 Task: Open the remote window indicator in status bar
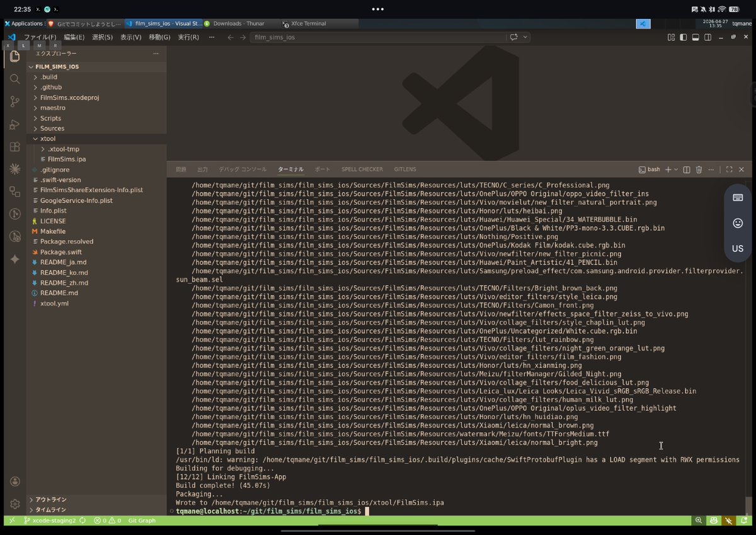pos(11,521)
